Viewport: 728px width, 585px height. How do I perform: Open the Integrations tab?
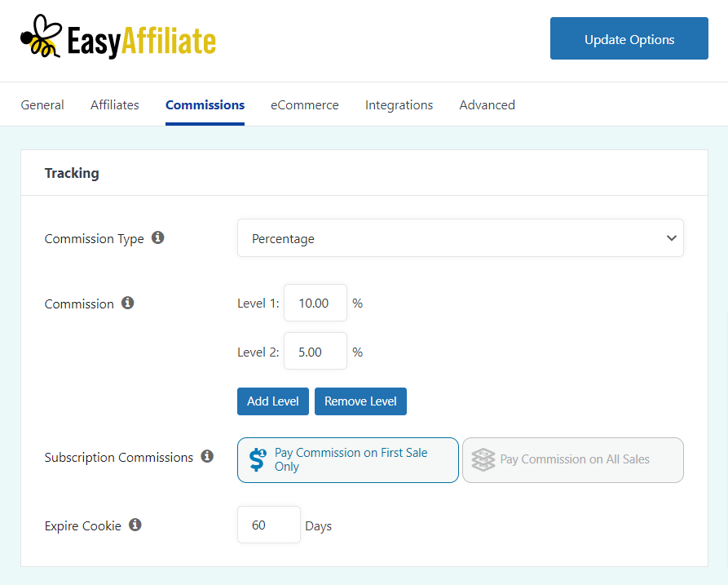[x=399, y=105]
